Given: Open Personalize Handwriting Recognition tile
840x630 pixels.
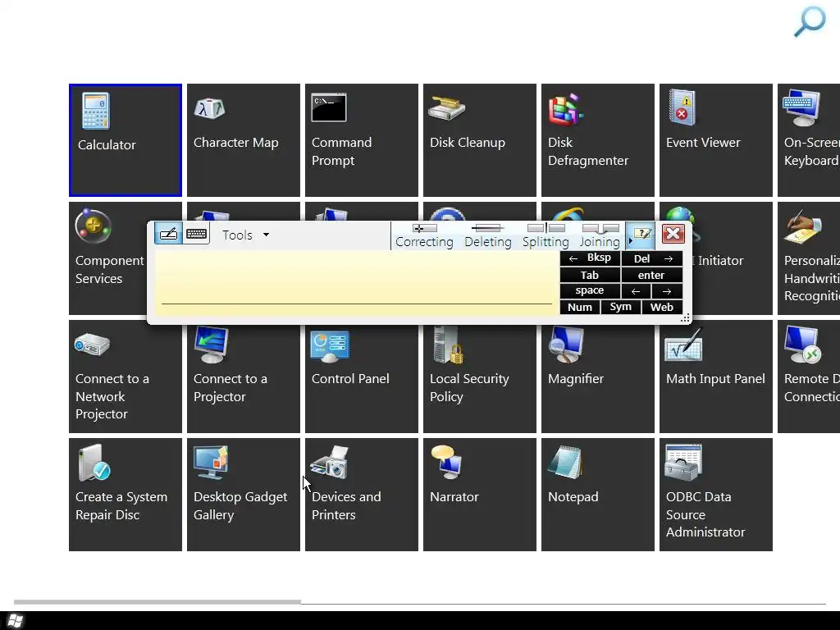Looking at the screenshot, I should pos(809,258).
